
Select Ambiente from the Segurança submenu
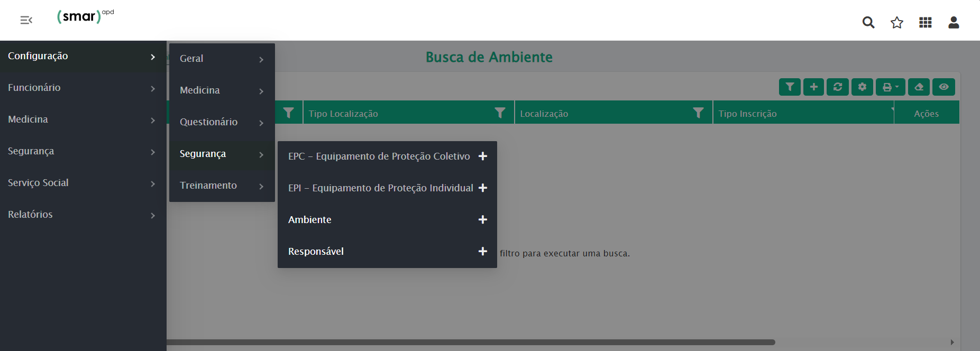(x=310, y=220)
